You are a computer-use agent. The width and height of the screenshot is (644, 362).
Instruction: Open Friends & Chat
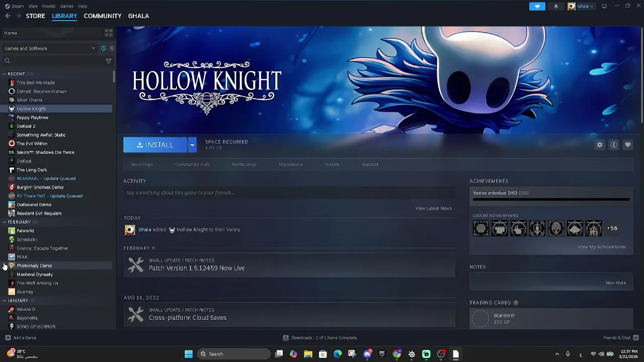pos(620,338)
